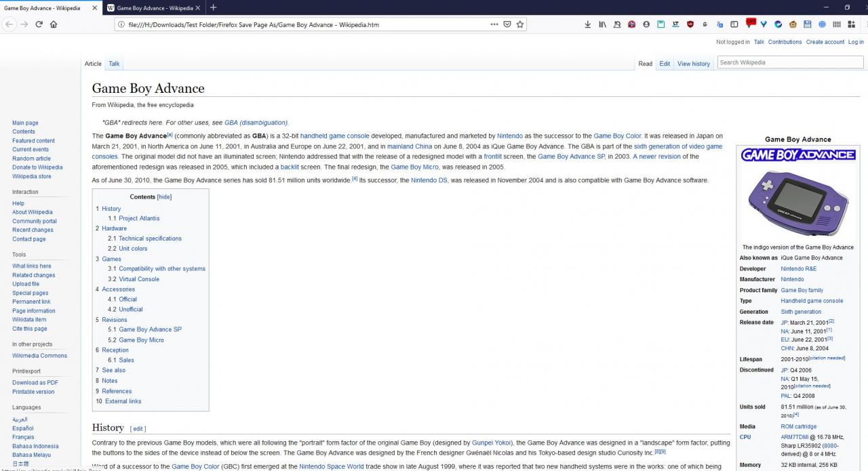
Task: Click the blue globe extension icon
Action: (822, 24)
